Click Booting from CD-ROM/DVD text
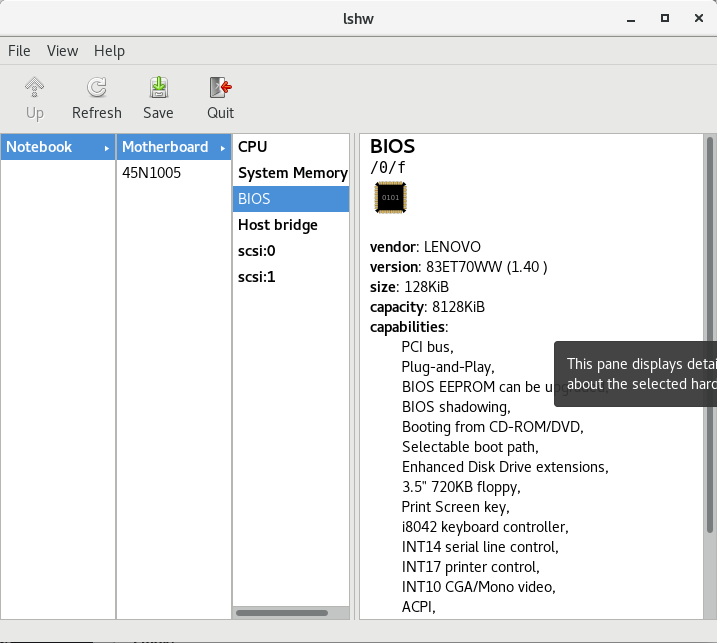Viewport: 717px width, 643px height. pyautogui.click(x=493, y=427)
